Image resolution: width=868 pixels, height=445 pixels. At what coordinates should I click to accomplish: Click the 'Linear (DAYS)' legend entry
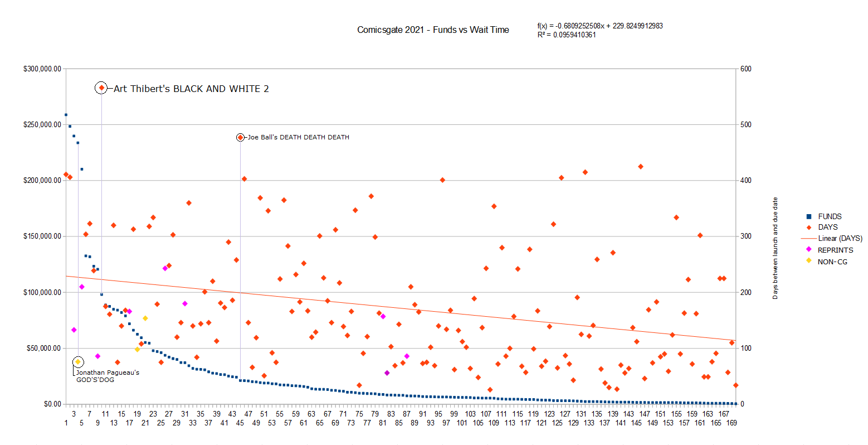click(x=832, y=238)
